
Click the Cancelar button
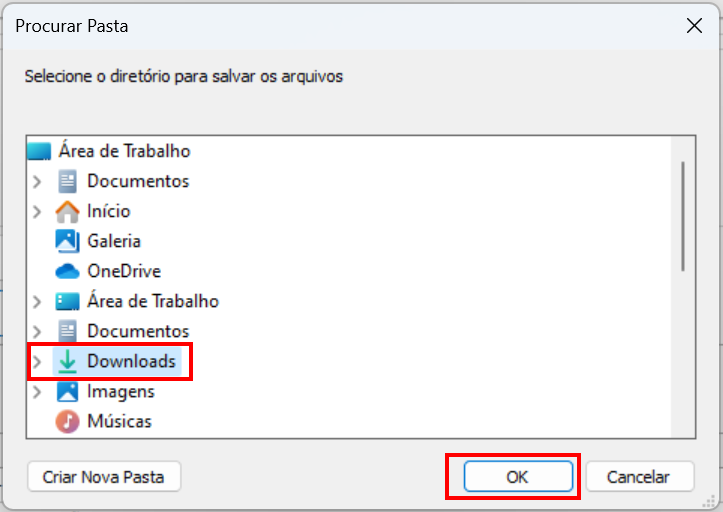(640, 476)
